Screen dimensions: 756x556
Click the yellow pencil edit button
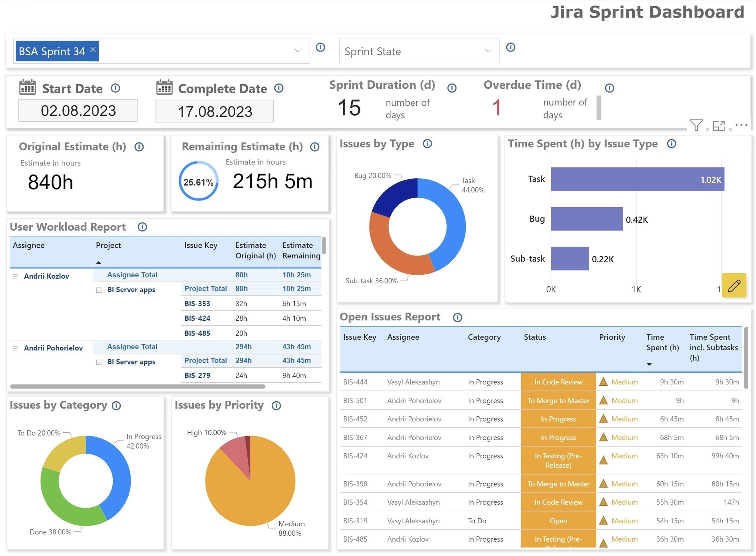733,286
